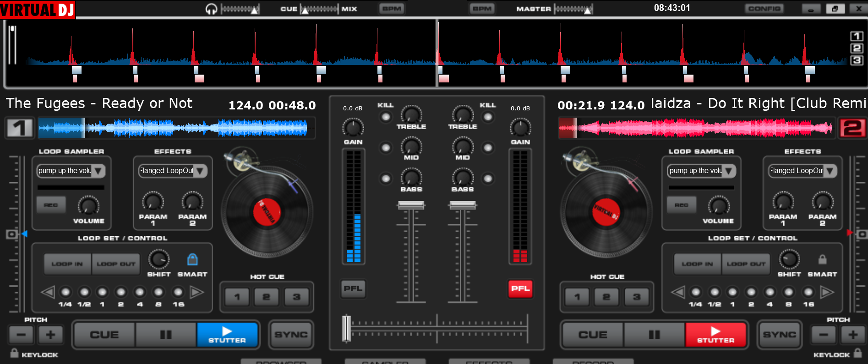Click deck 1 sampler REC button

tap(51, 205)
